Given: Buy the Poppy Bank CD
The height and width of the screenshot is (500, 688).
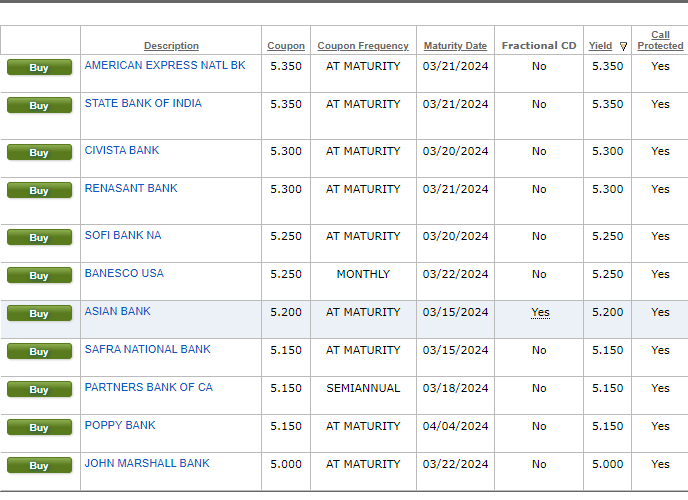Looking at the screenshot, I should [39, 428].
